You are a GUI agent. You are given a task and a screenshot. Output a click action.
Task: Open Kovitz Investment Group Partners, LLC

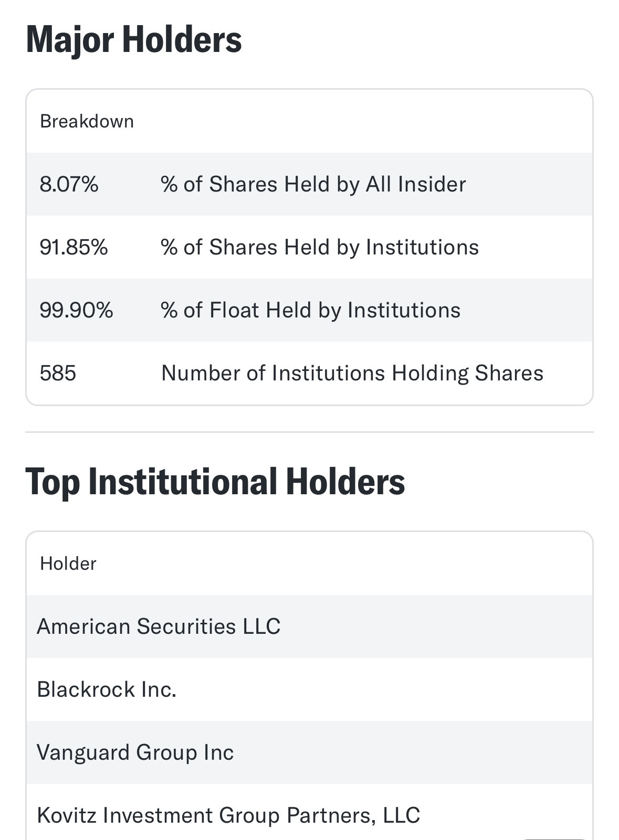tap(228, 815)
